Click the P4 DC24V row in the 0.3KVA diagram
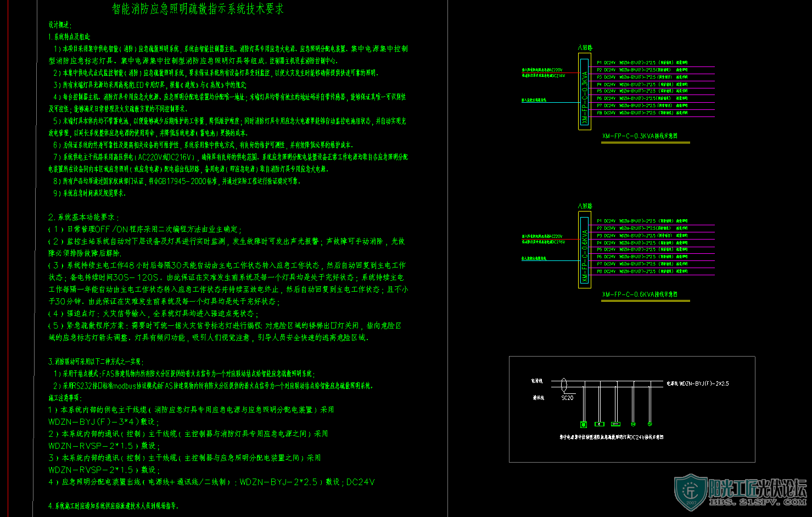 642,85
